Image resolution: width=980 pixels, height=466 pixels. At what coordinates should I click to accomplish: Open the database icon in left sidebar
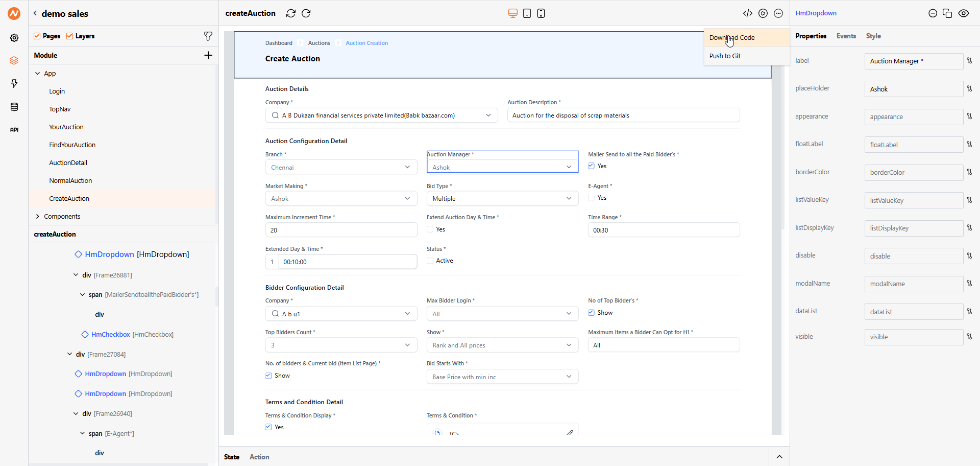pos(14,107)
